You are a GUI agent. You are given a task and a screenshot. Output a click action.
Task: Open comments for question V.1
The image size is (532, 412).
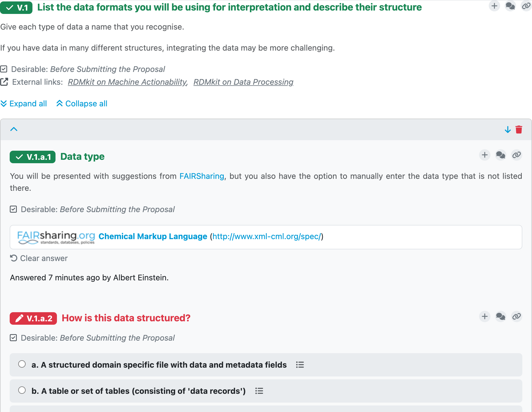pos(510,6)
